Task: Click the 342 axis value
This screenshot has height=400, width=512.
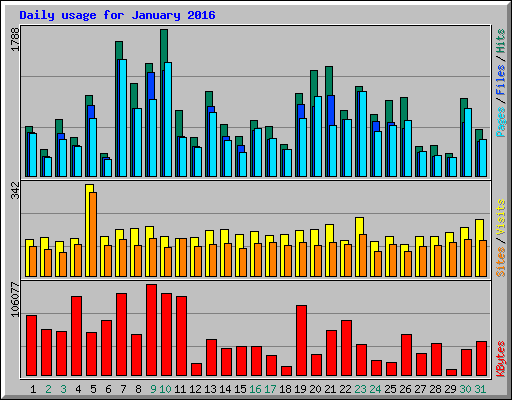Action: (16, 190)
